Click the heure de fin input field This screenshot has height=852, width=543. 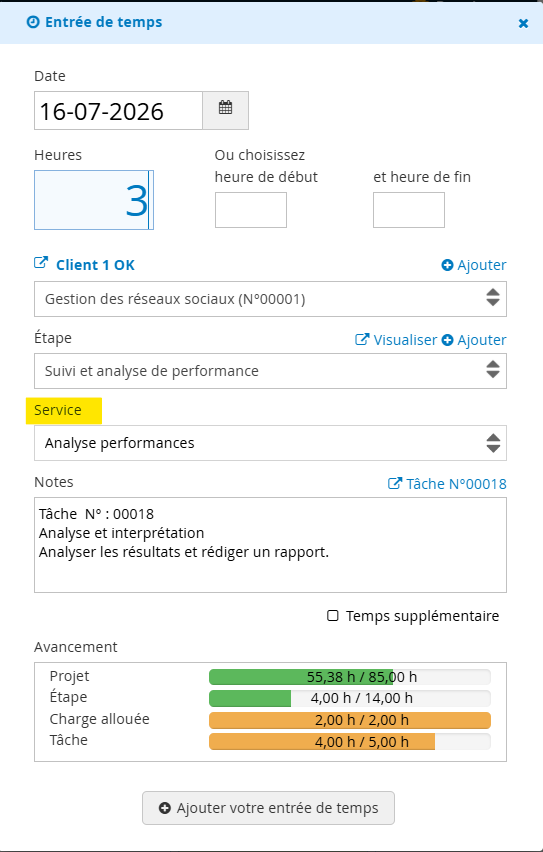[409, 210]
